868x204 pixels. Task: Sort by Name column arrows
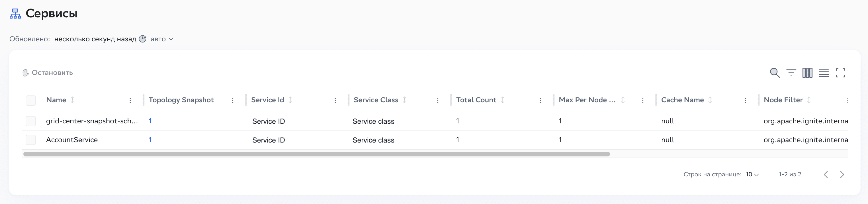point(72,100)
